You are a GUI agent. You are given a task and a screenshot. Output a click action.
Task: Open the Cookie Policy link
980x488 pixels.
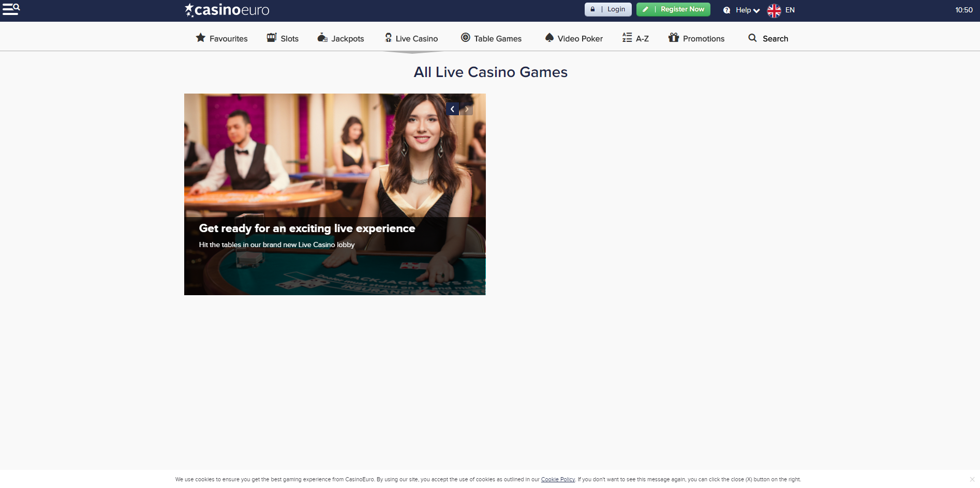(x=558, y=480)
